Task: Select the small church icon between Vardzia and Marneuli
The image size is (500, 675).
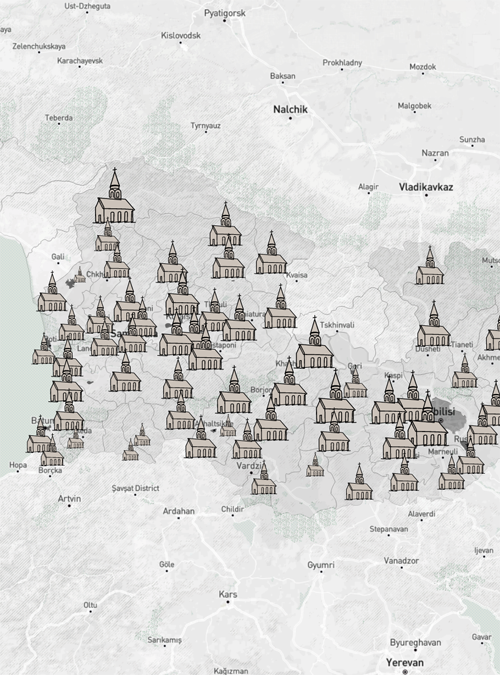Action: click(x=315, y=464)
